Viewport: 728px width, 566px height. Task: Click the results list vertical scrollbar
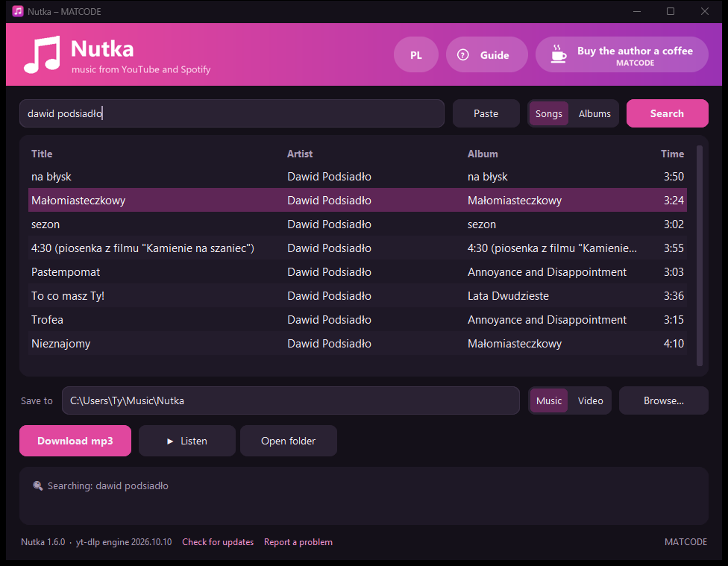pyautogui.click(x=699, y=255)
